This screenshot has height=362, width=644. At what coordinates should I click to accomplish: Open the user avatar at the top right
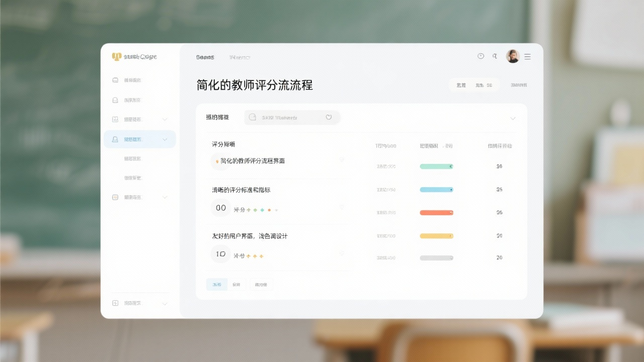point(513,56)
